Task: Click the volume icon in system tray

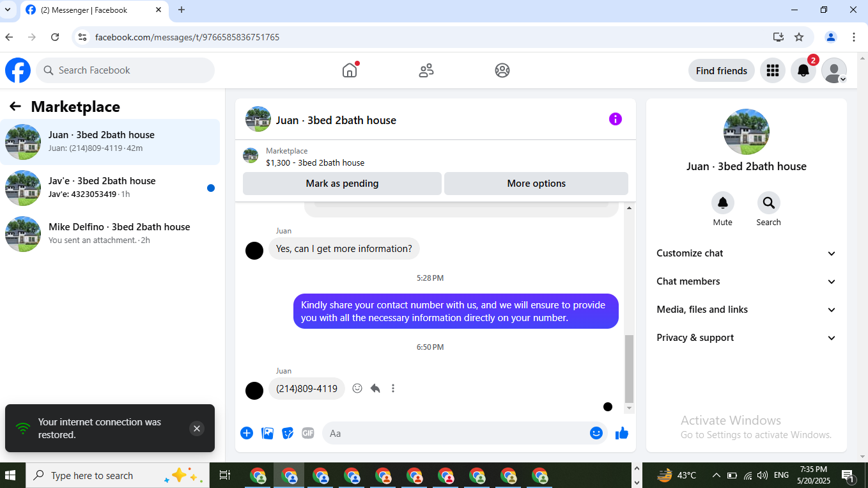Action: tap(763, 475)
